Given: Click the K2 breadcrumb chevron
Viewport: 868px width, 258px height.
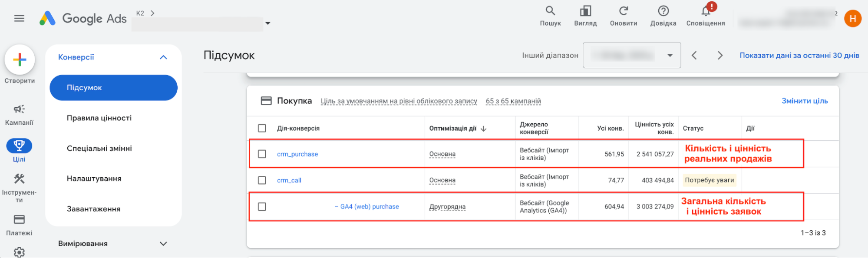Looking at the screenshot, I should pyautogui.click(x=152, y=13).
